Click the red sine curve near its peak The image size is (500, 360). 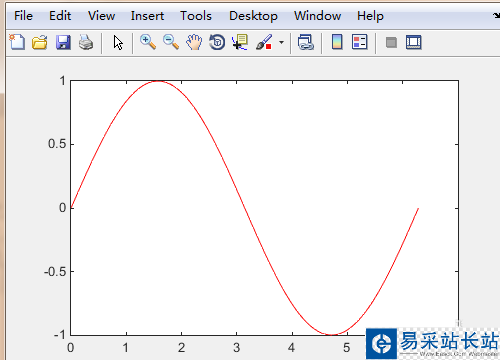click(x=158, y=81)
